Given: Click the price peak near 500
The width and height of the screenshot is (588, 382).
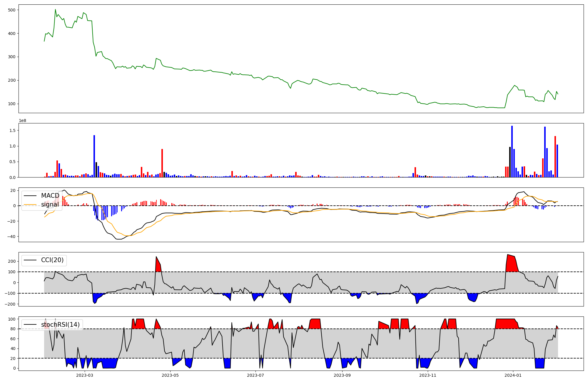Looking at the screenshot, I should [55, 9].
